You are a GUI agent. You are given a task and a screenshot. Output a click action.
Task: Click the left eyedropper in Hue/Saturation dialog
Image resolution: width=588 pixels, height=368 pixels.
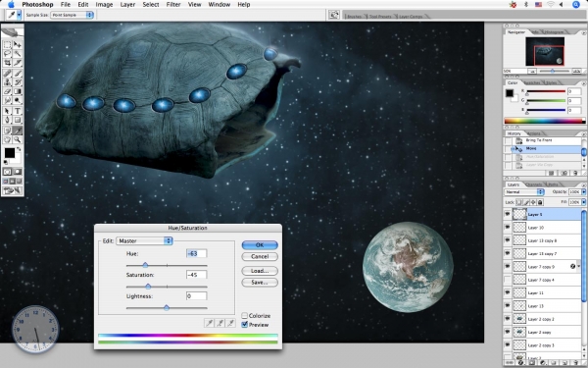click(209, 323)
